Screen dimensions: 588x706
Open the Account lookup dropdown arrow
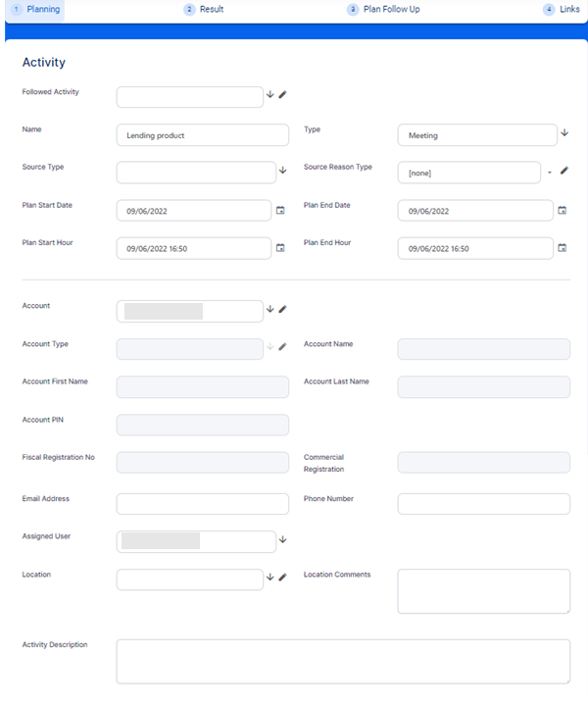(x=270, y=309)
